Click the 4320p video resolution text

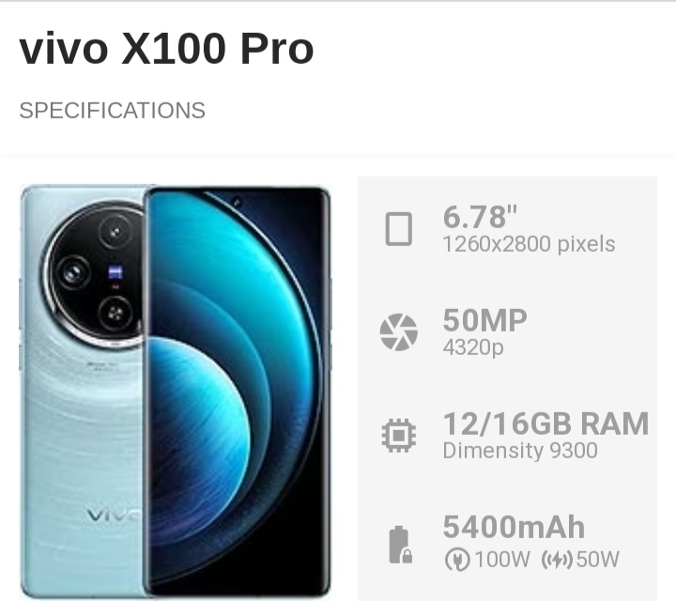pos(473,347)
